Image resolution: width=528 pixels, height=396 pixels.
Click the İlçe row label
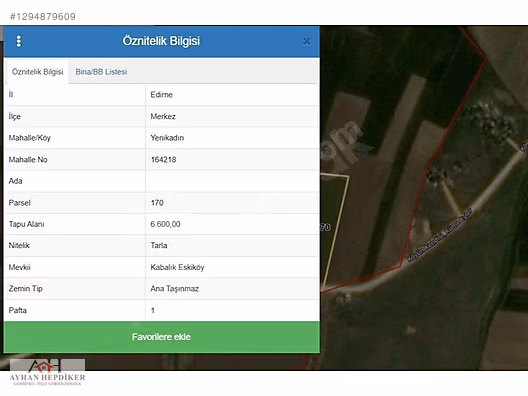(15, 117)
